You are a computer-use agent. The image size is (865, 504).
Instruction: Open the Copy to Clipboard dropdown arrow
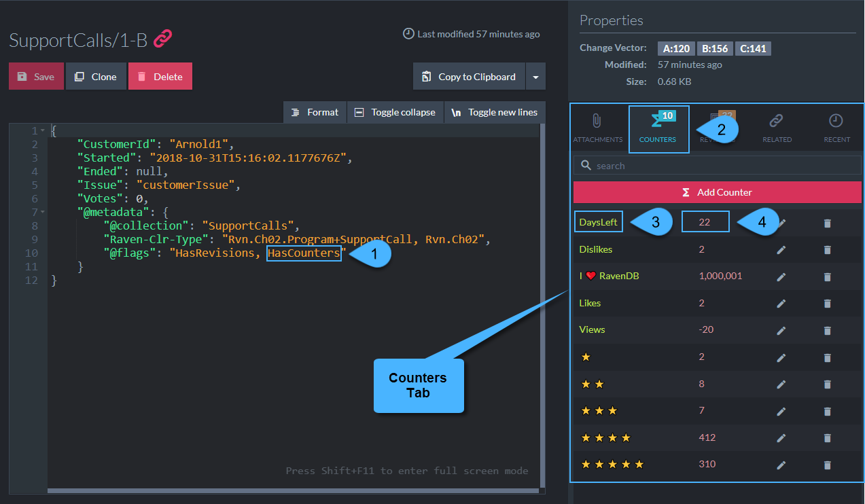click(535, 77)
